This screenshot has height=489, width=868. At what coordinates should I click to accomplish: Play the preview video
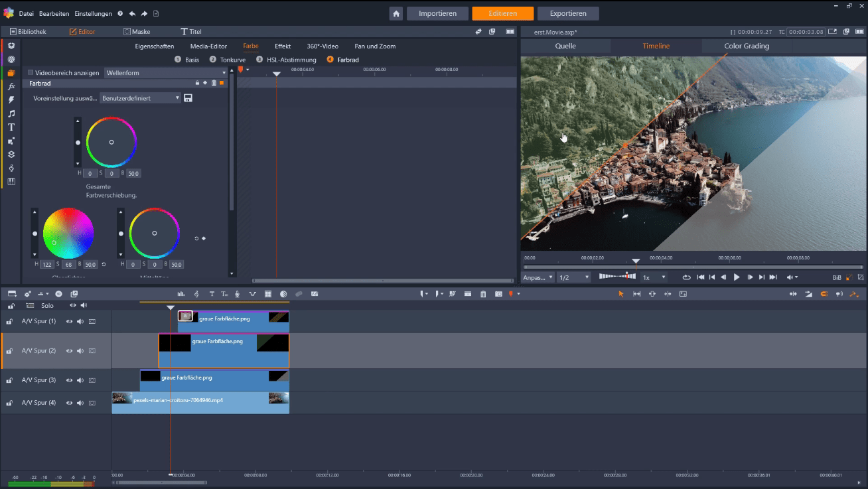pos(737,277)
